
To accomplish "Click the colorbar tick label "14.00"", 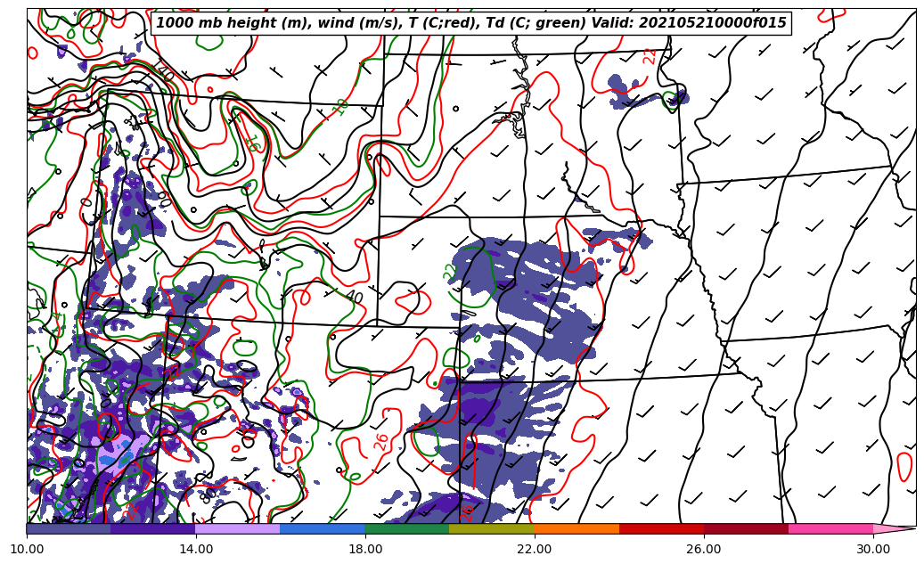I will click(196, 549).
